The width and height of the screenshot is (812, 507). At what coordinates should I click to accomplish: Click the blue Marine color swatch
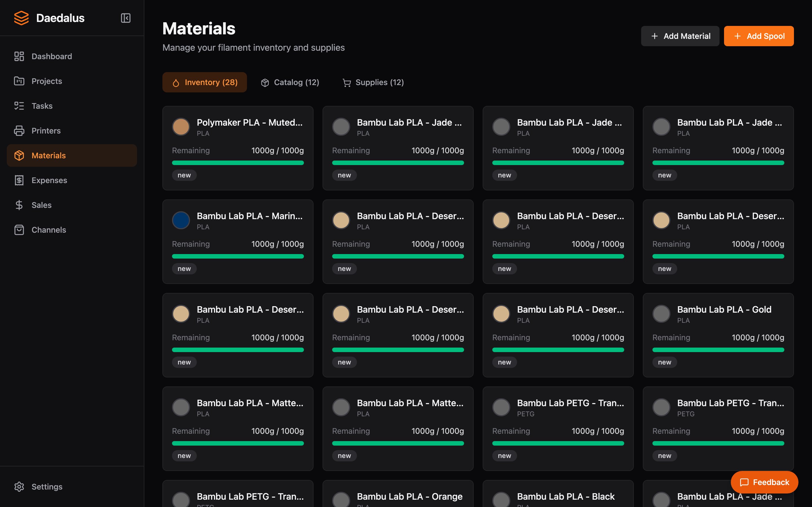coord(181,220)
